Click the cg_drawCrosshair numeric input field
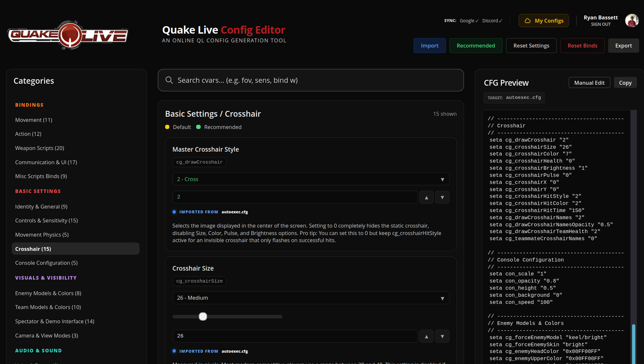The width and height of the screenshot is (644, 364). point(295,197)
